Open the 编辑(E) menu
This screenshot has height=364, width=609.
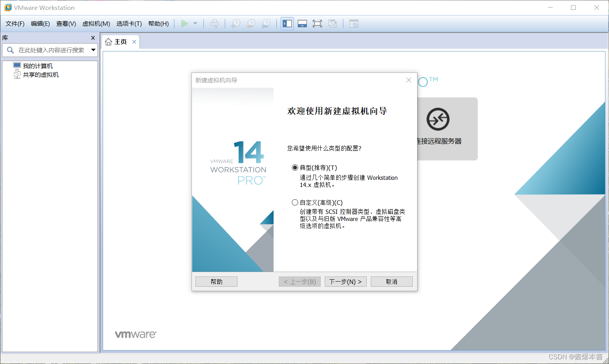(x=40, y=24)
